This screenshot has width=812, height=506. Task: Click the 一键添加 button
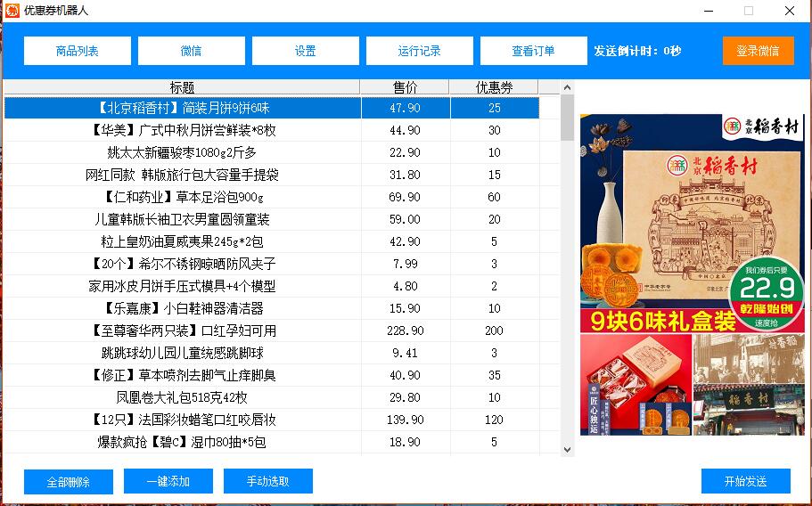(168, 481)
